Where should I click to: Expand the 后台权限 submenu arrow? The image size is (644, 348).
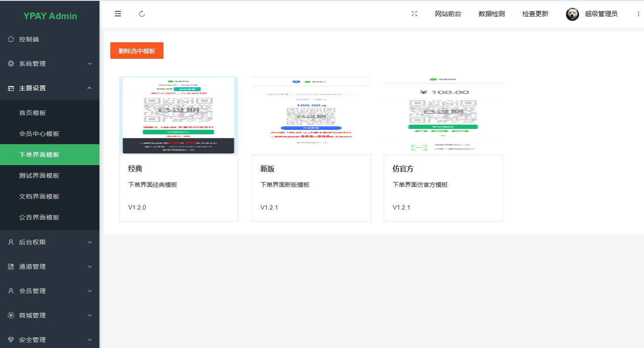coord(90,242)
